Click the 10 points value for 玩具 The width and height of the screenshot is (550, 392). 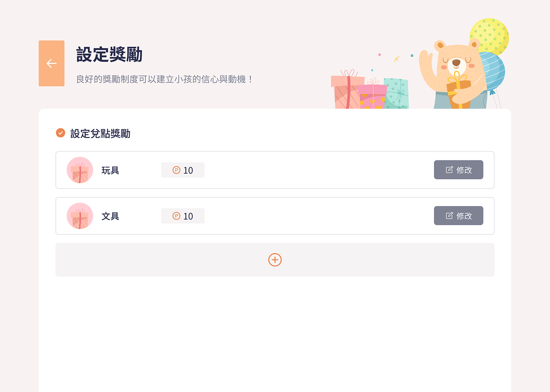pyautogui.click(x=188, y=170)
